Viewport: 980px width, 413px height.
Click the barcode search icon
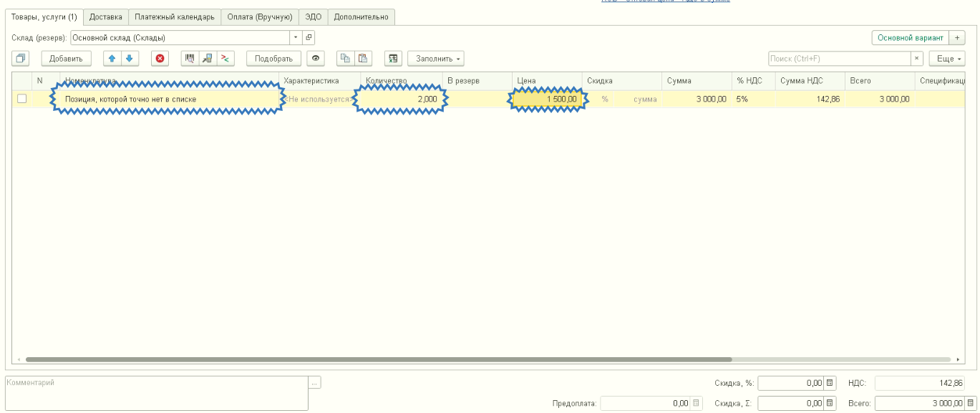(190, 59)
